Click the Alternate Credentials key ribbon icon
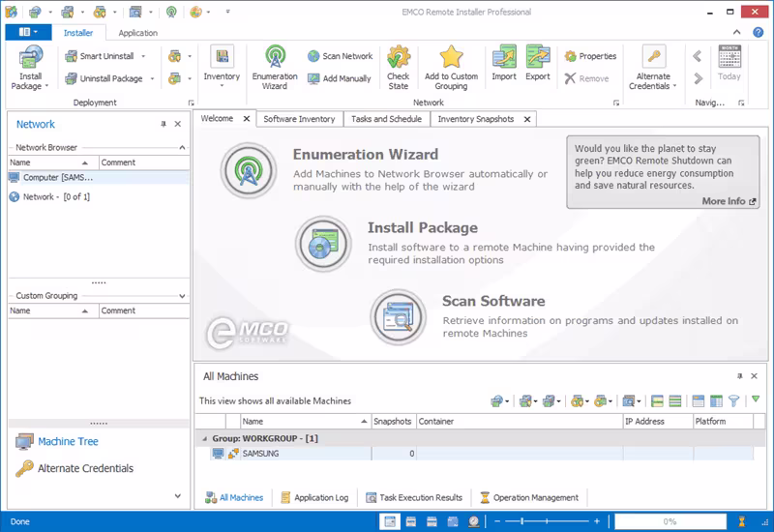 pos(654,56)
